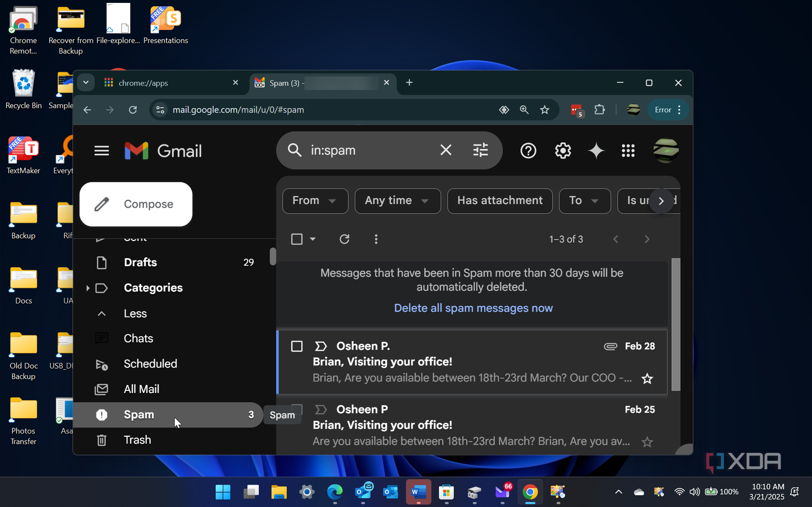Open File Explorer from taskbar

pyautogui.click(x=279, y=492)
